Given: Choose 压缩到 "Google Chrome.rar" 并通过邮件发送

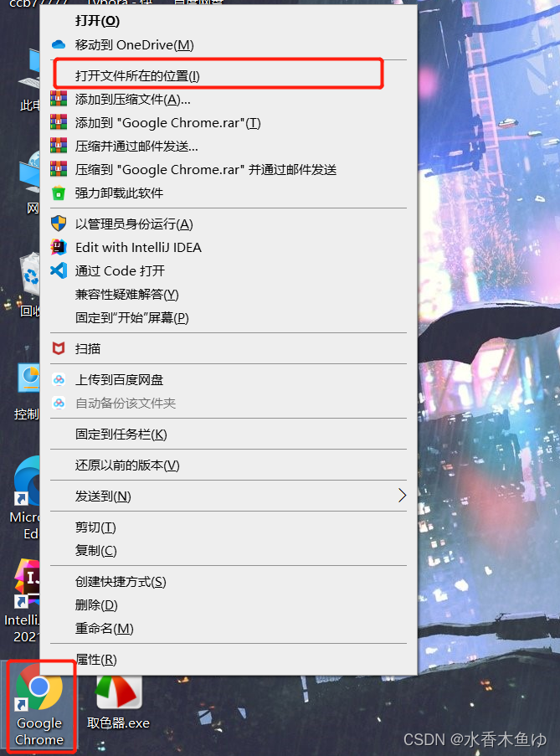Looking at the screenshot, I should (229, 169).
